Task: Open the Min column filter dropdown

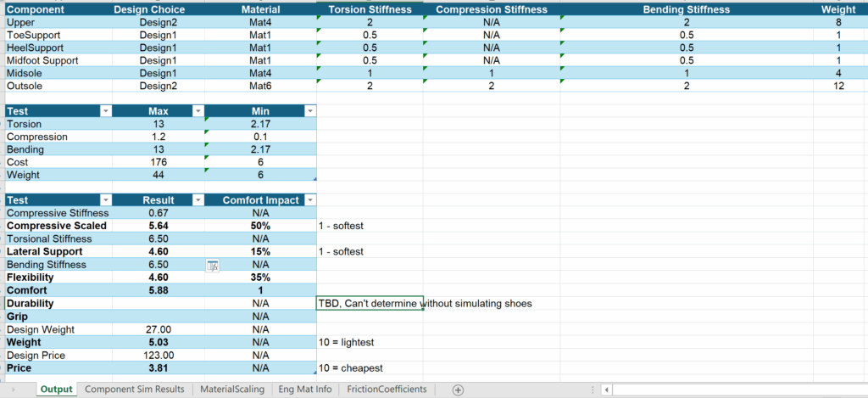Action: [x=309, y=111]
